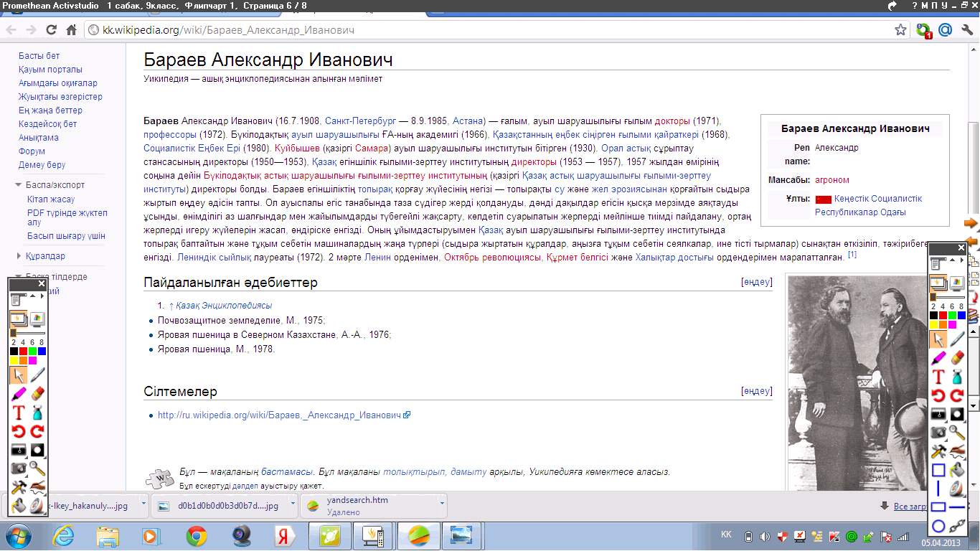Click the өңдеу edit link beside Сілтемелер
The image size is (980, 551).
point(757,391)
